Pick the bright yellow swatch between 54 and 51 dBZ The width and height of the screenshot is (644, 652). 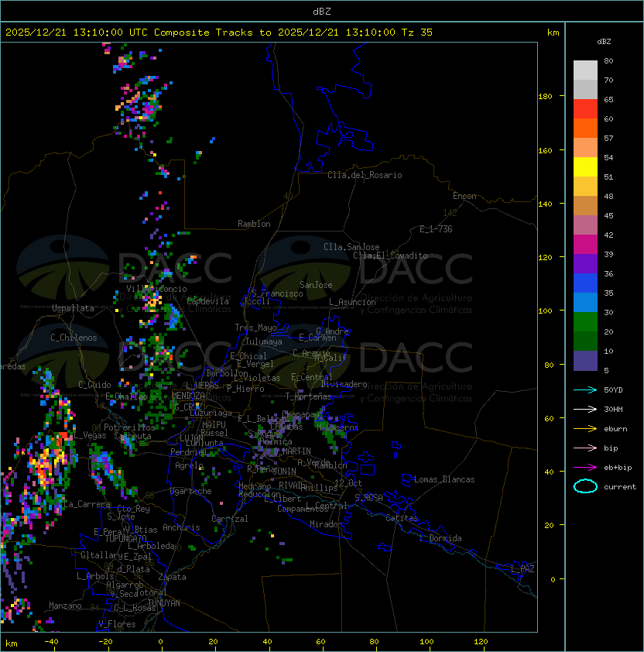pyautogui.click(x=585, y=166)
